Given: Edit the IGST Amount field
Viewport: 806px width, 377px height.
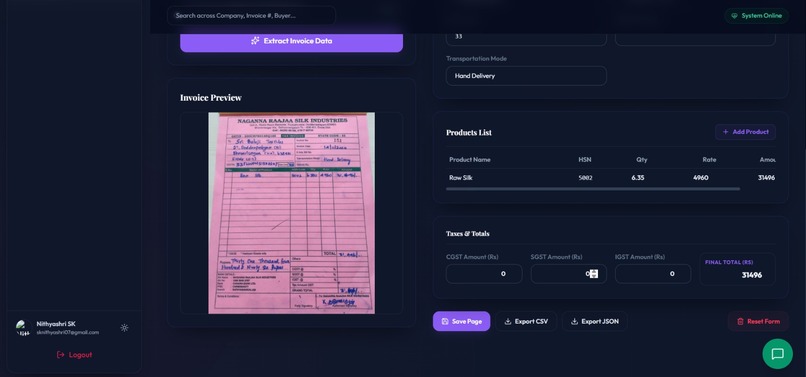Looking at the screenshot, I should [653, 274].
